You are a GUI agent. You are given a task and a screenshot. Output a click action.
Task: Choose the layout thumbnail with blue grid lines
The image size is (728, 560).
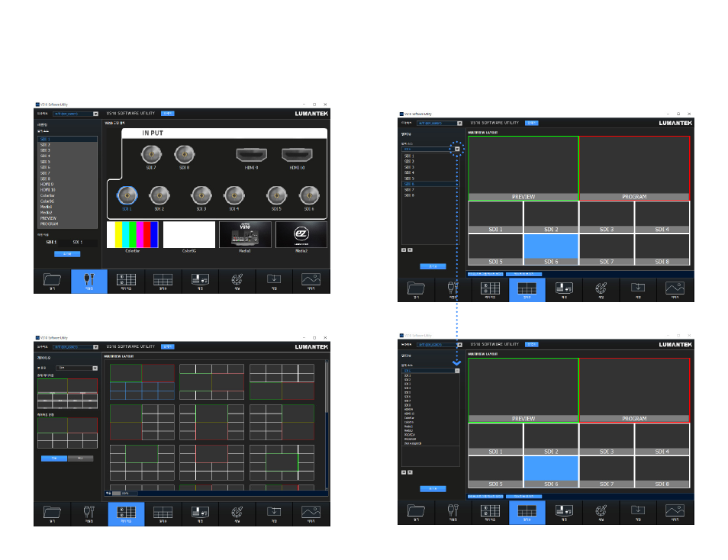143,382
